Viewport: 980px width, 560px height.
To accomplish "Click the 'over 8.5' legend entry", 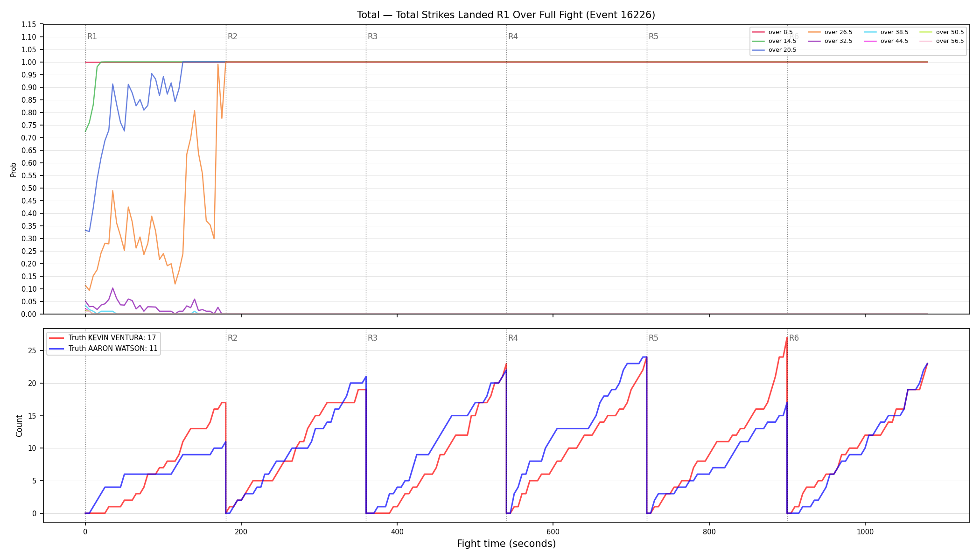I will (x=772, y=32).
